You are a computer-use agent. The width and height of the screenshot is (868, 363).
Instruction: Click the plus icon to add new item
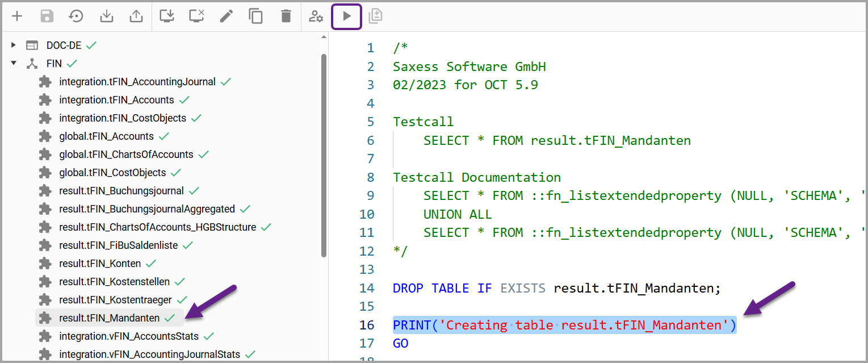pyautogui.click(x=17, y=16)
